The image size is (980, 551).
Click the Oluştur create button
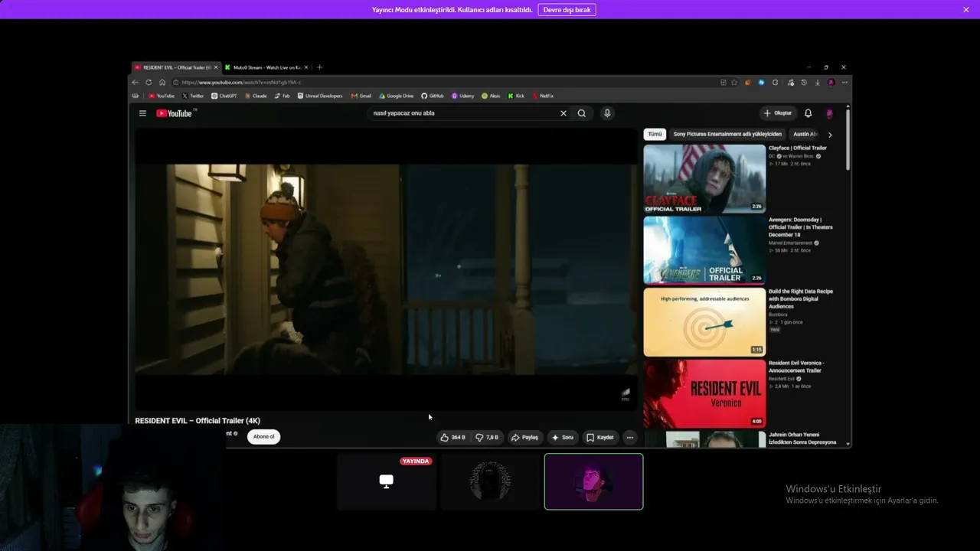pyautogui.click(x=778, y=113)
